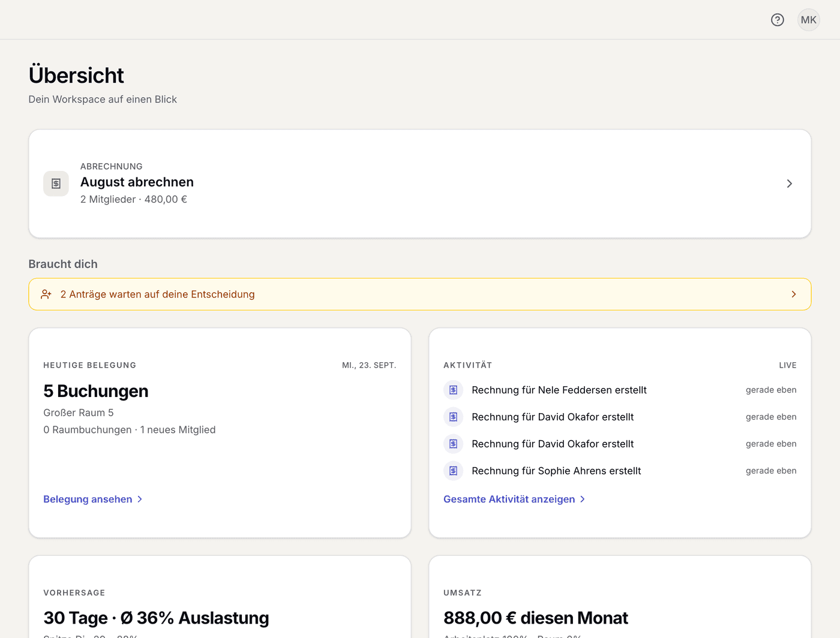
Task: Click the VORHERSAGE card label
Action: coord(74,592)
